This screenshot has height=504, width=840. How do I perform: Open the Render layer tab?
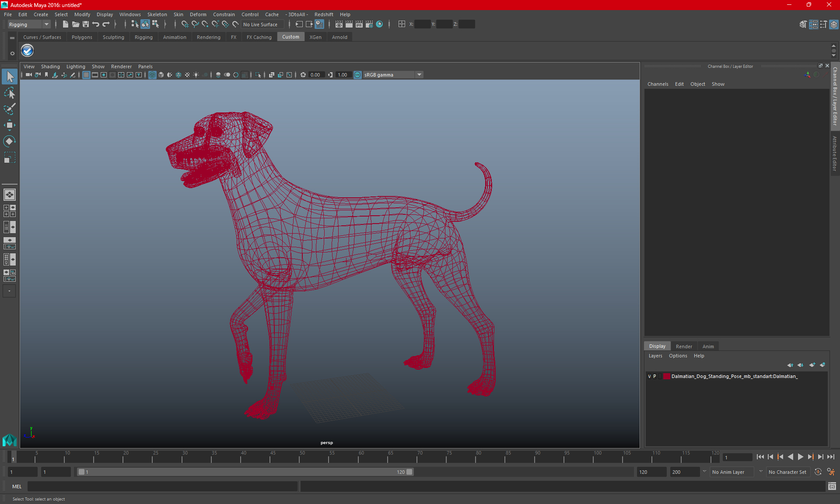684,346
